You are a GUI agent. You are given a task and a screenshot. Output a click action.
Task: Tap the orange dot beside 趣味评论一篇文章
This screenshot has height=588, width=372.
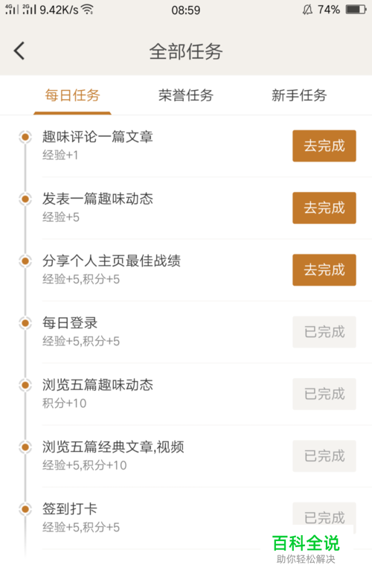pyautogui.click(x=25, y=137)
